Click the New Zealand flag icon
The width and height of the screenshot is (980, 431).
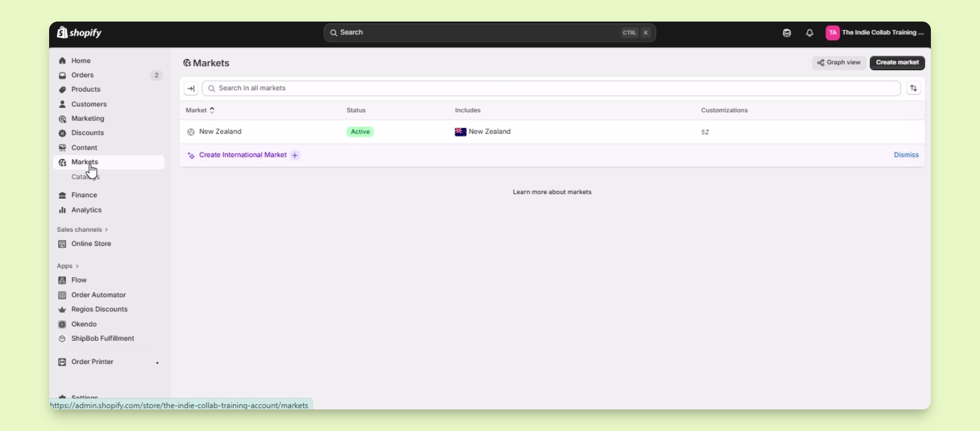pos(461,132)
